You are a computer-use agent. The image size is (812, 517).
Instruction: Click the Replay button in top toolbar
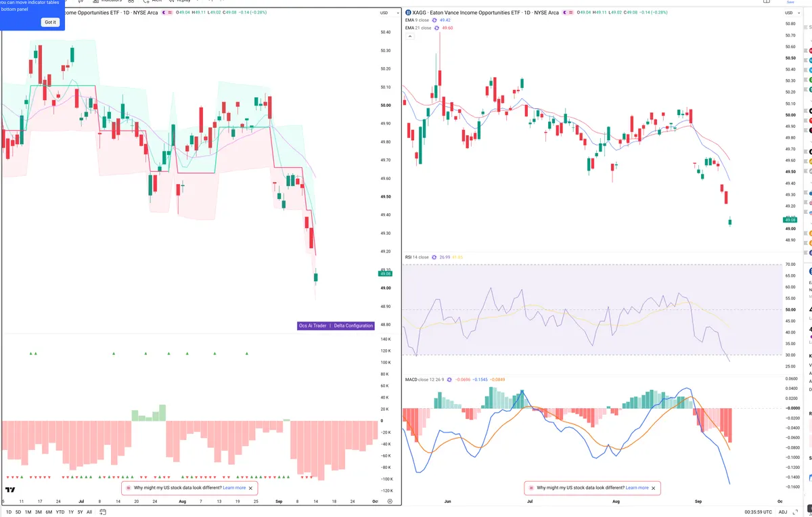pyautogui.click(x=179, y=1)
